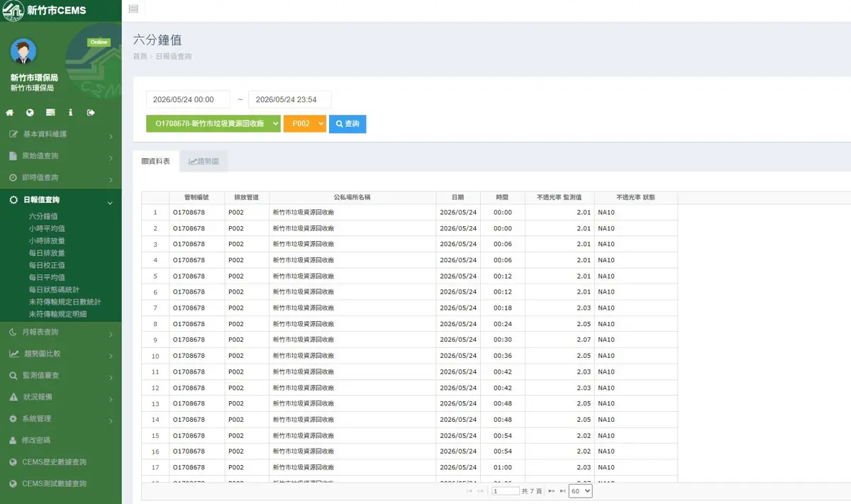Expand the 月報表查詢 menu
The image size is (851, 504).
coord(60,332)
